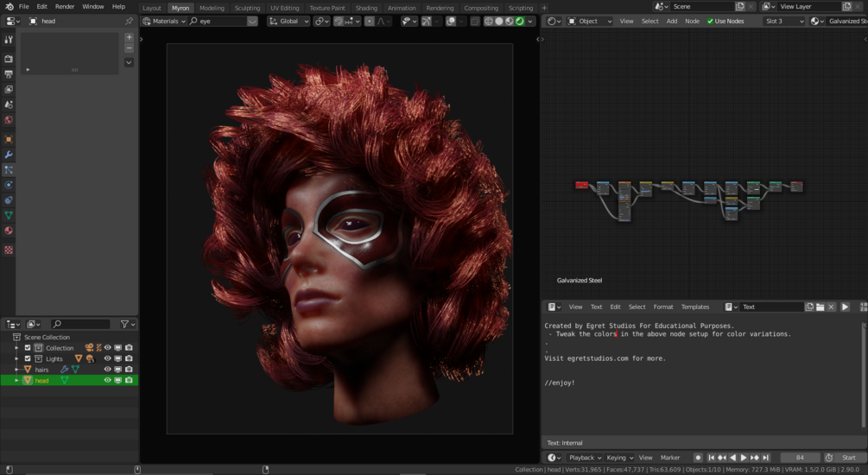The image size is (868, 475).
Task: Open the World properties tab
Action: point(9,119)
